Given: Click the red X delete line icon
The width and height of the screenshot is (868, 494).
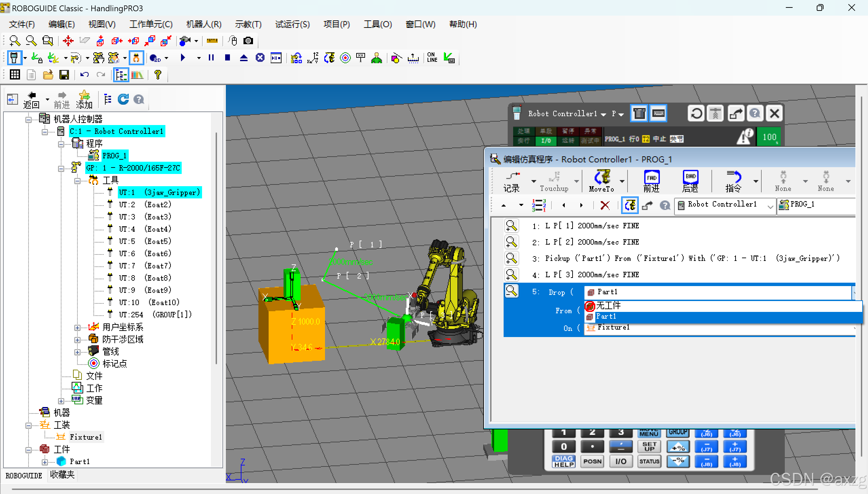Looking at the screenshot, I should click(605, 205).
